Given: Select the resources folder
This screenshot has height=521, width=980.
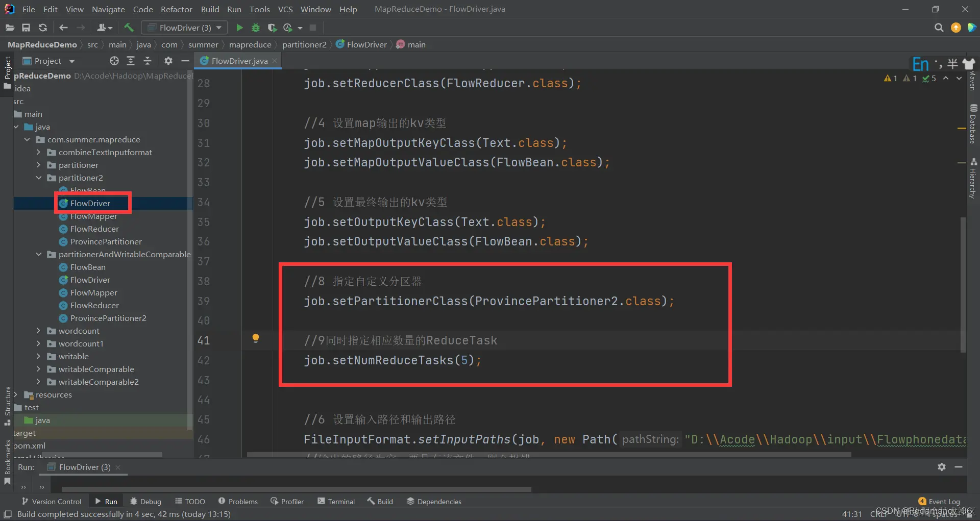Looking at the screenshot, I should tap(54, 394).
